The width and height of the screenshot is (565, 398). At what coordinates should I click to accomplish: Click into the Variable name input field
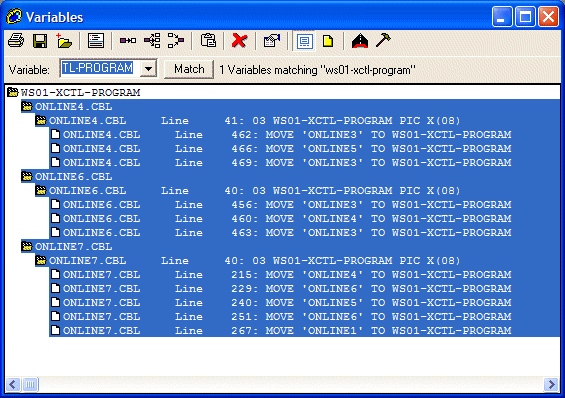pos(101,68)
